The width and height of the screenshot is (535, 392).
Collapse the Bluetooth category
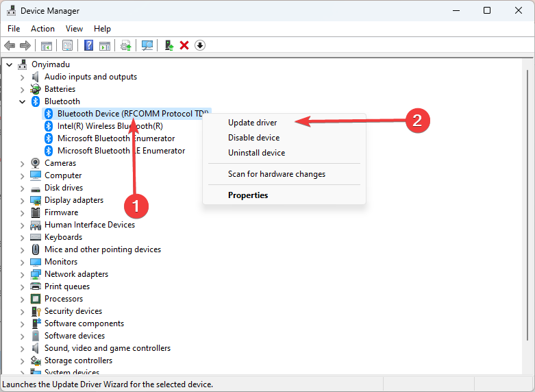pos(22,101)
